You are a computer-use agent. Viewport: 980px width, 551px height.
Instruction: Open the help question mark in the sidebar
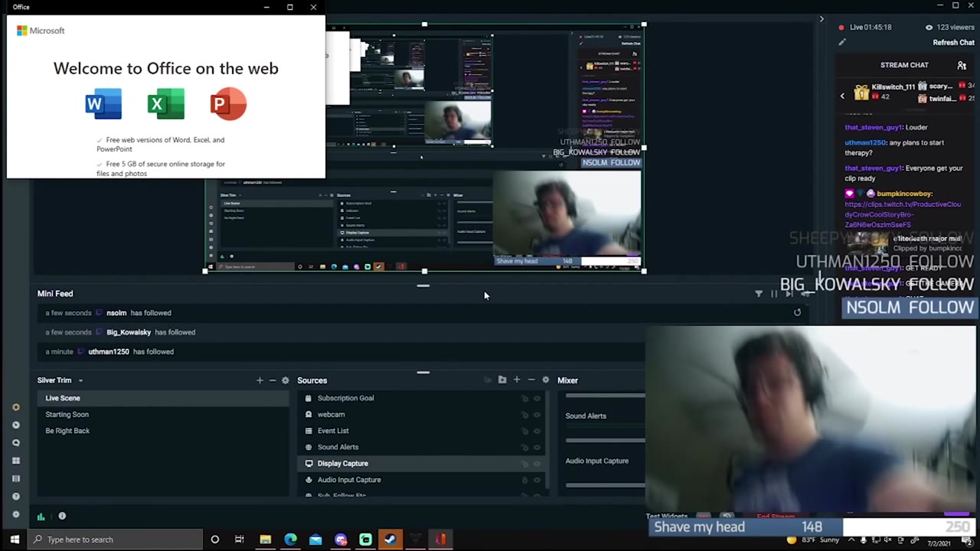click(x=15, y=497)
